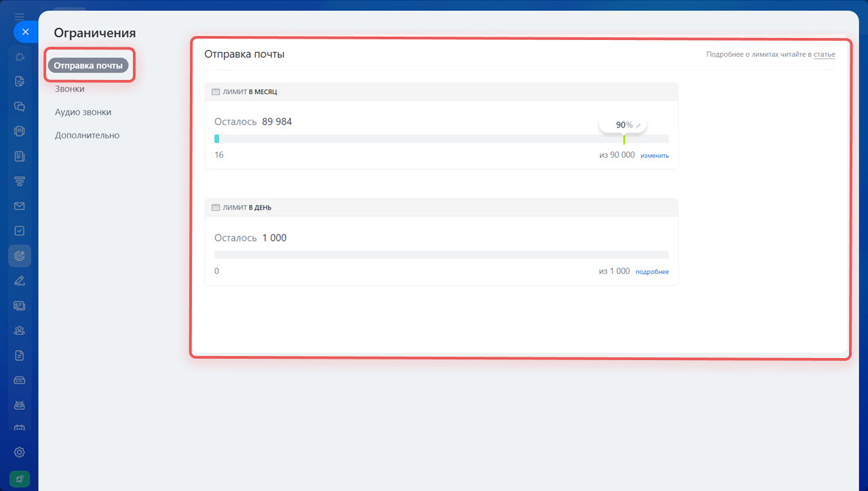Open the document page icon in the sidebar

(x=19, y=355)
